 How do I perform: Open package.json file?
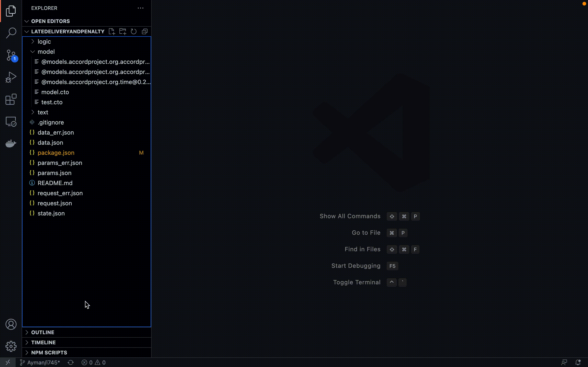56,153
